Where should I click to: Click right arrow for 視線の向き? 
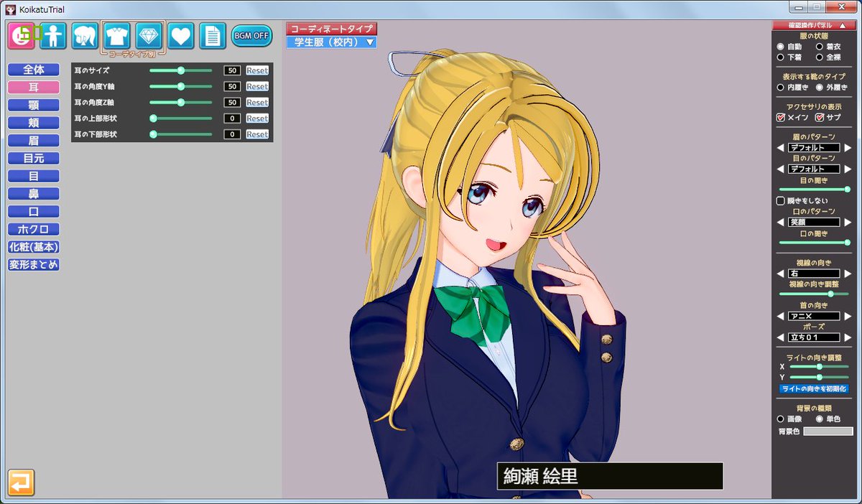[x=848, y=274]
